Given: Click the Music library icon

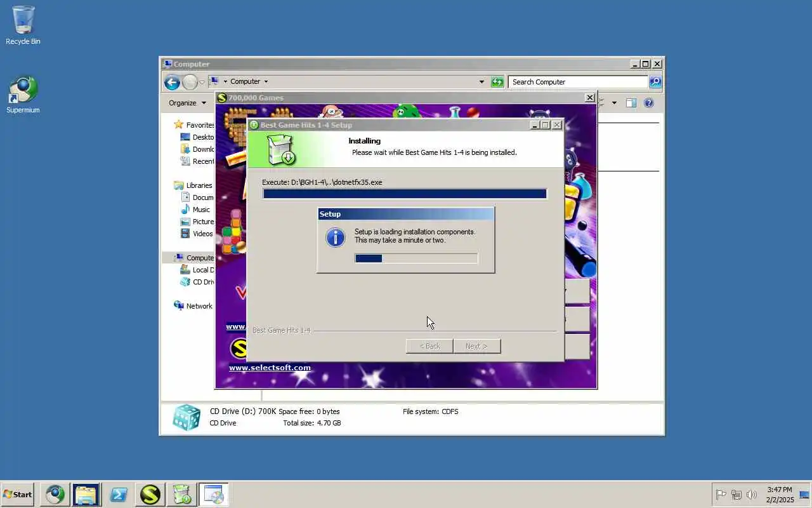Looking at the screenshot, I should 185,210.
